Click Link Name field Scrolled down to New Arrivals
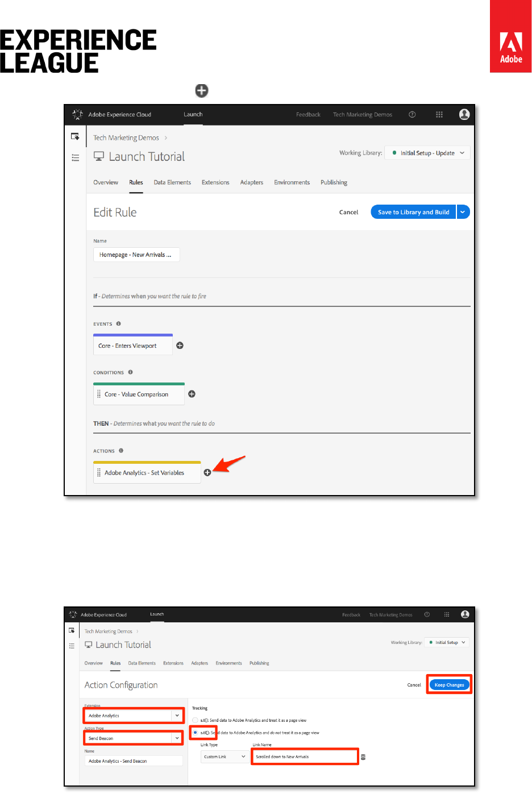Screen dimensions: 532x794 pyautogui.click(x=305, y=756)
